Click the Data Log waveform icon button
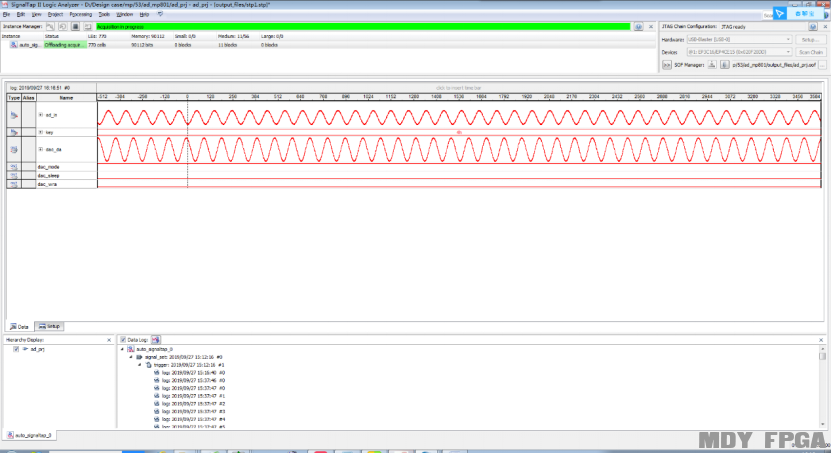This screenshot has width=831, height=454. [x=156, y=340]
